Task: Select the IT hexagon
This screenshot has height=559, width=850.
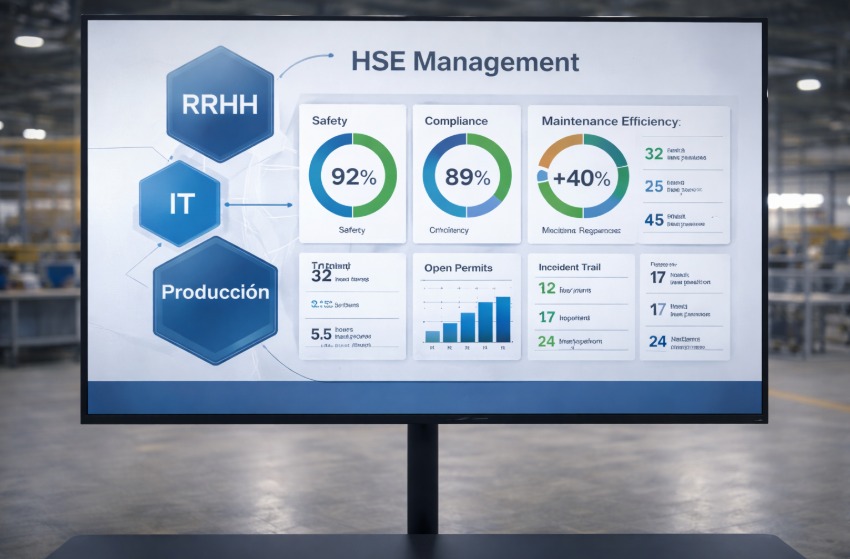Action: (180, 204)
